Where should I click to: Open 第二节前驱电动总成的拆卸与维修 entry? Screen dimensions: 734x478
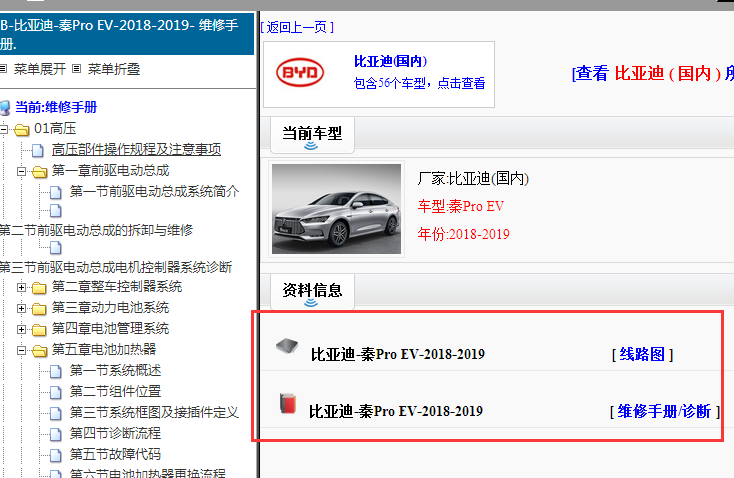(x=96, y=230)
